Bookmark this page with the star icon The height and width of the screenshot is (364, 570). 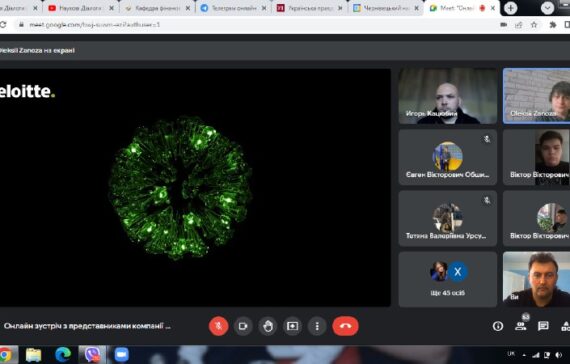click(534, 25)
